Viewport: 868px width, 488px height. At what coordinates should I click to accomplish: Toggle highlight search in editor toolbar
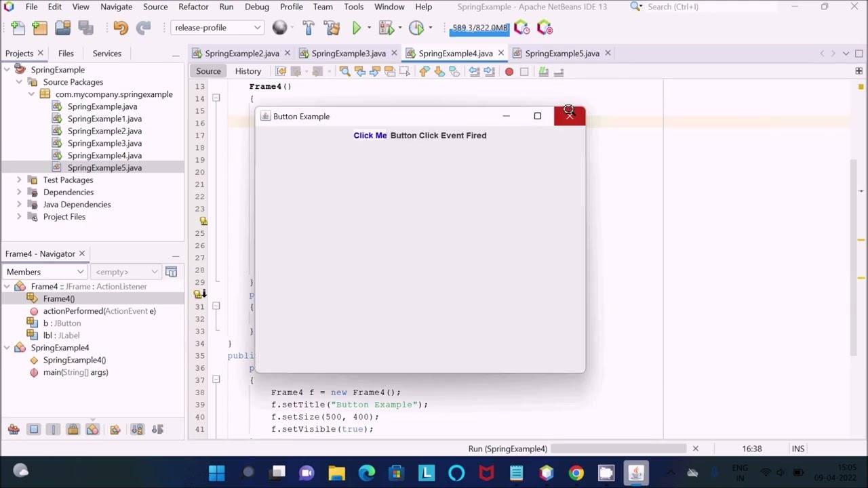[389, 71]
